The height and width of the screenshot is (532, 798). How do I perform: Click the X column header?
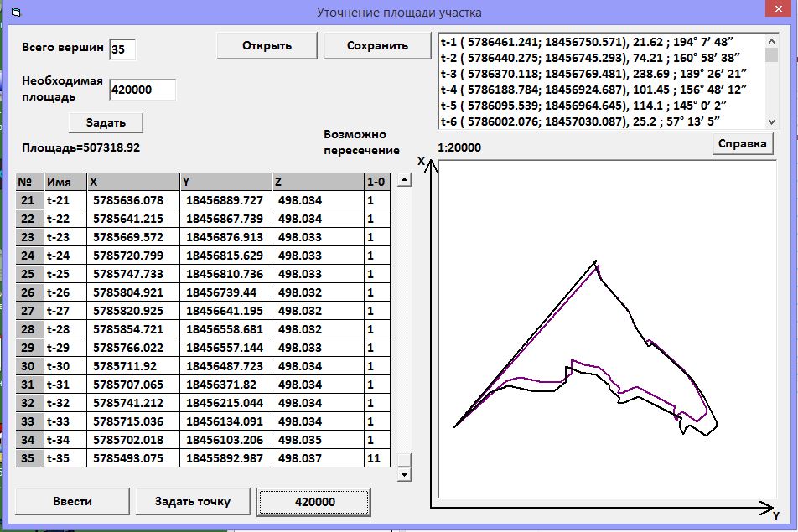pyautogui.click(x=133, y=182)
